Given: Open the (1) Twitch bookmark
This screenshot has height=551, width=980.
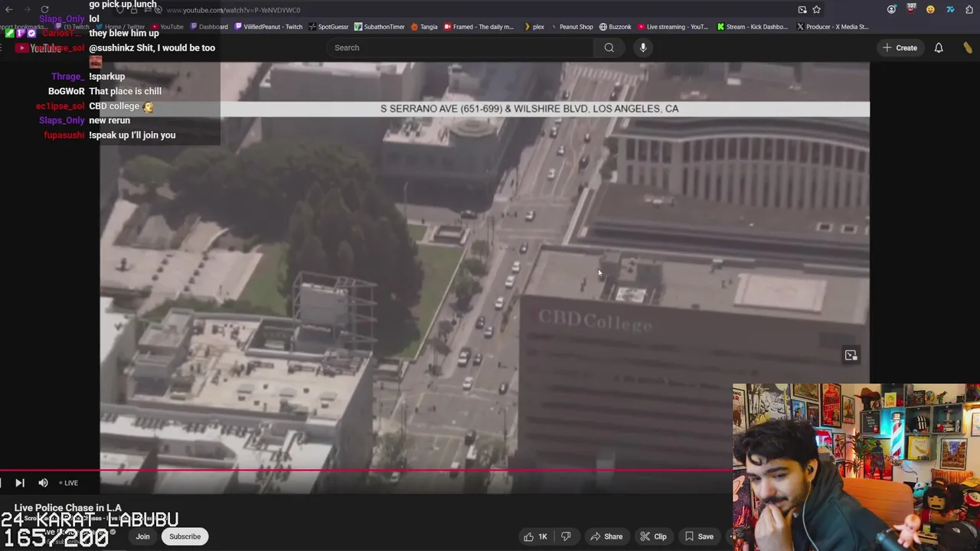Looking at the screenshot, I should pyautogui.click(x=73, y=27).
